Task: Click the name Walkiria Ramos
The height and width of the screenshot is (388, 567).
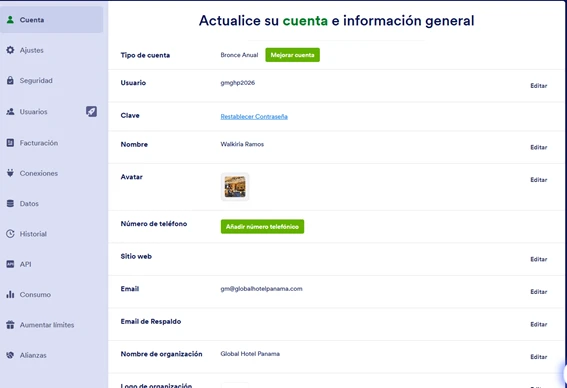Action: (242, 144)
